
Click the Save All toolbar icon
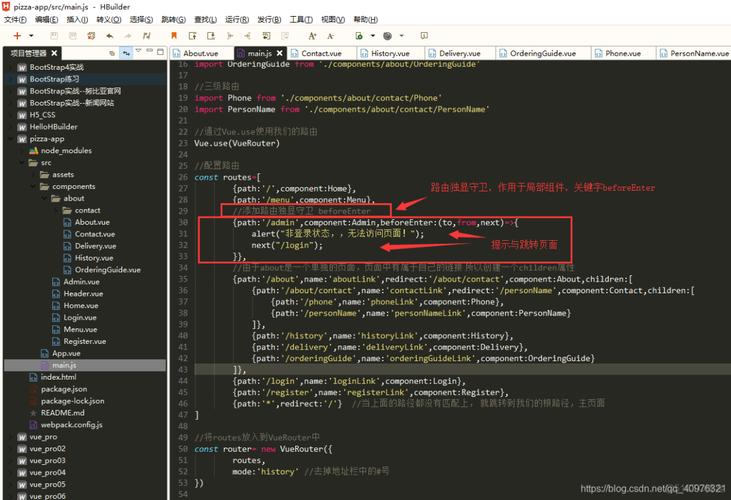pyautogui.click(x=73, y=35)
